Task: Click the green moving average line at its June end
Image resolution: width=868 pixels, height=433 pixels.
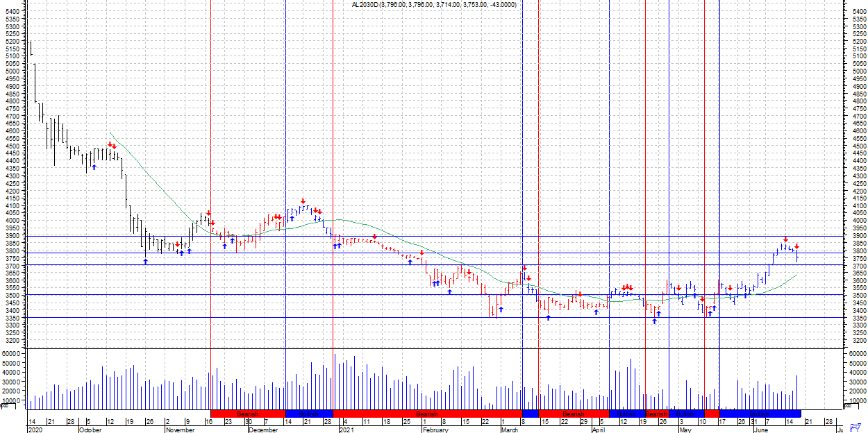Action: click(x=794, y=275)
